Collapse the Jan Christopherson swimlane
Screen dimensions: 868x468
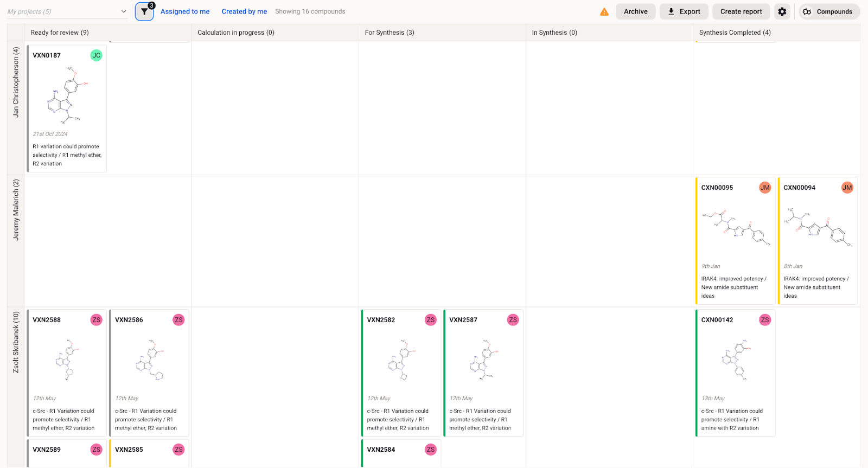pos(16,82)
